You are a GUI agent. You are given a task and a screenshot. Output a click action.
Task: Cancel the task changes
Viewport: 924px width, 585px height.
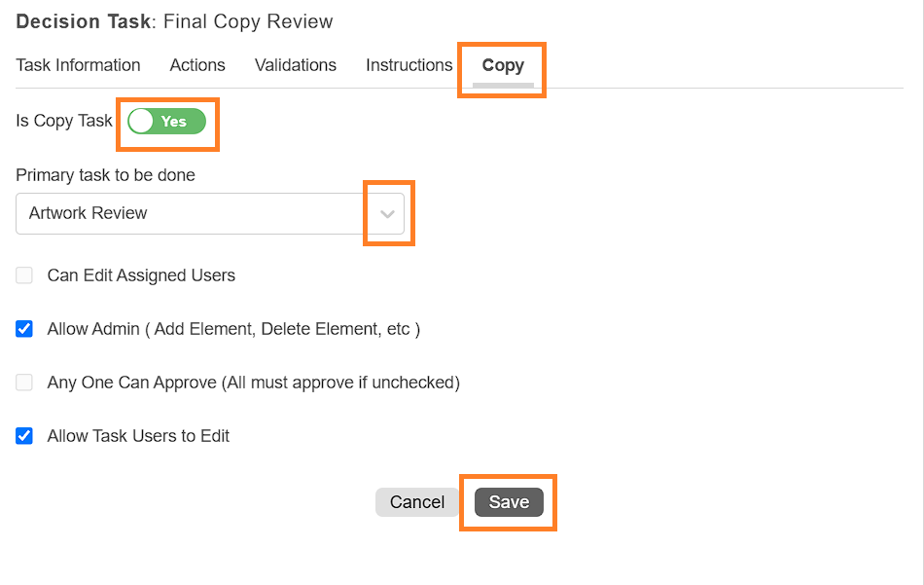[417, 502]
